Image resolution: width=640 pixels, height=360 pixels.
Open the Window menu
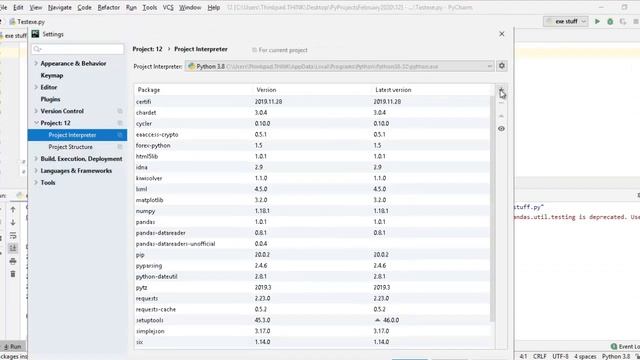pyautogui.click(x=190, y=7)
